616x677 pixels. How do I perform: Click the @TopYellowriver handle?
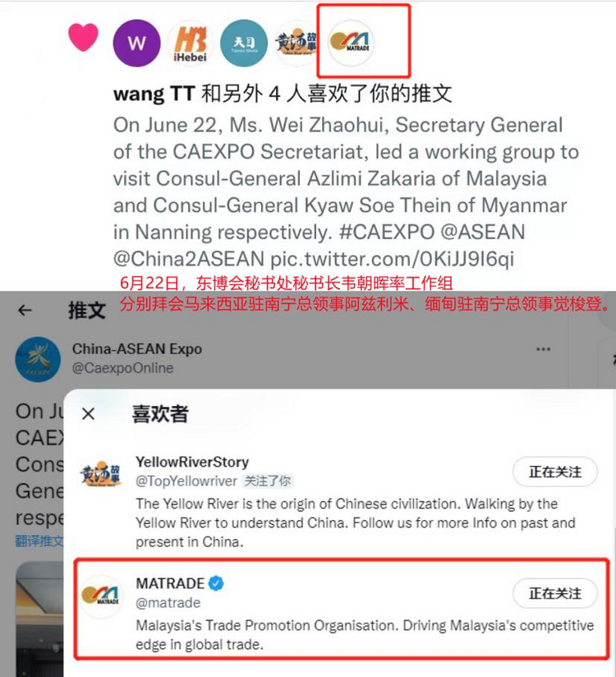186,481
